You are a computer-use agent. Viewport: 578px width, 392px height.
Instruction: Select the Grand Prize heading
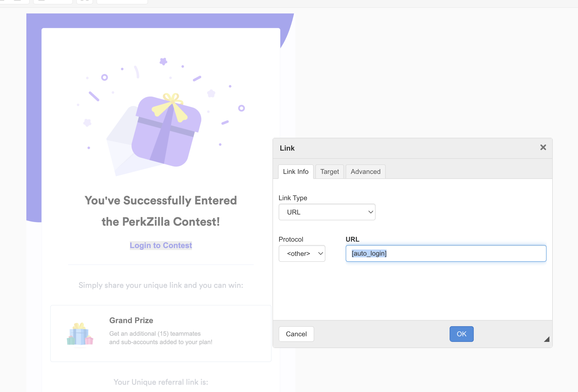[131, 320]
